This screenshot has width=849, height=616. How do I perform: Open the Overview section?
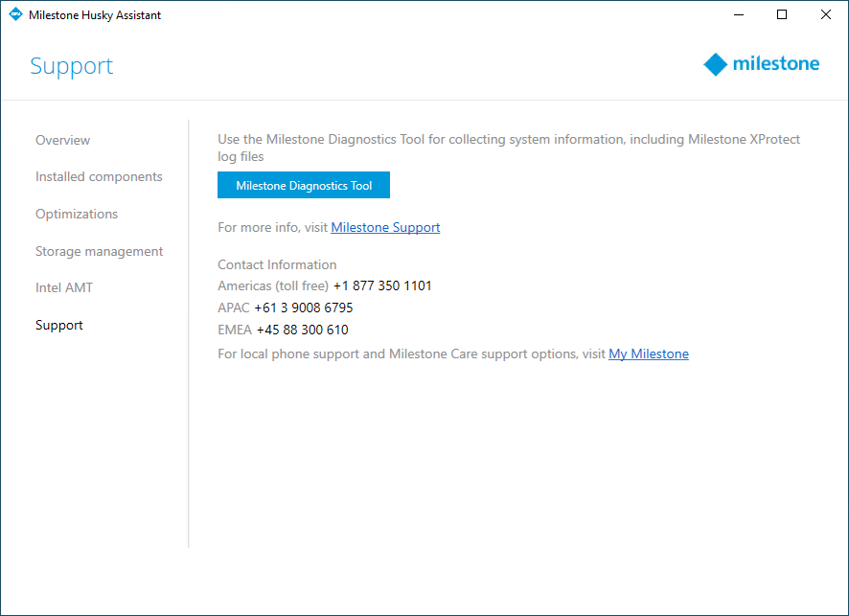tap(63, 140)
